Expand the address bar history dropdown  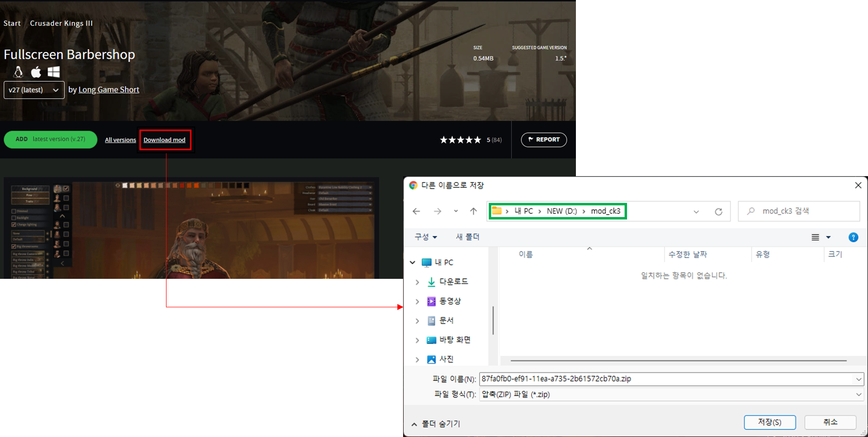tap(696, 212)
